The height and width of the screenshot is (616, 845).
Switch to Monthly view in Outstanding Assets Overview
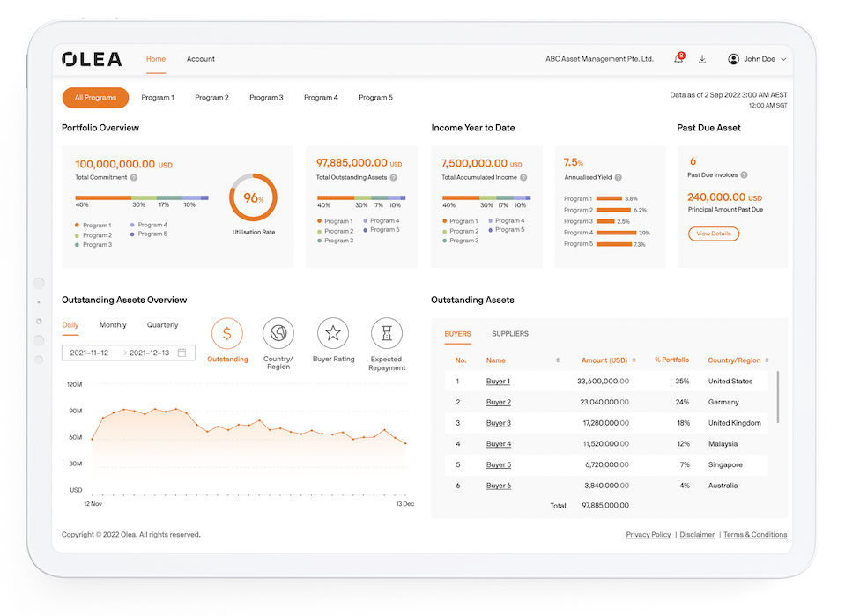tap(113, 324)
